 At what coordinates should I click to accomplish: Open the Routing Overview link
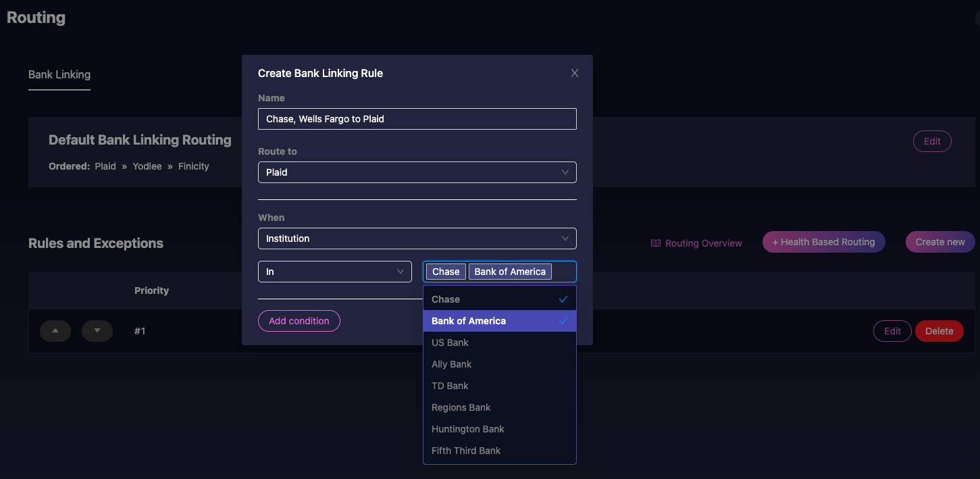[x=696, y=243]
